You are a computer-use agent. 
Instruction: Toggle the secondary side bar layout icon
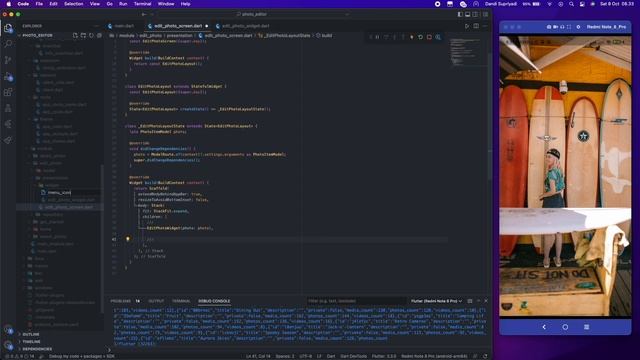[476, 14]
